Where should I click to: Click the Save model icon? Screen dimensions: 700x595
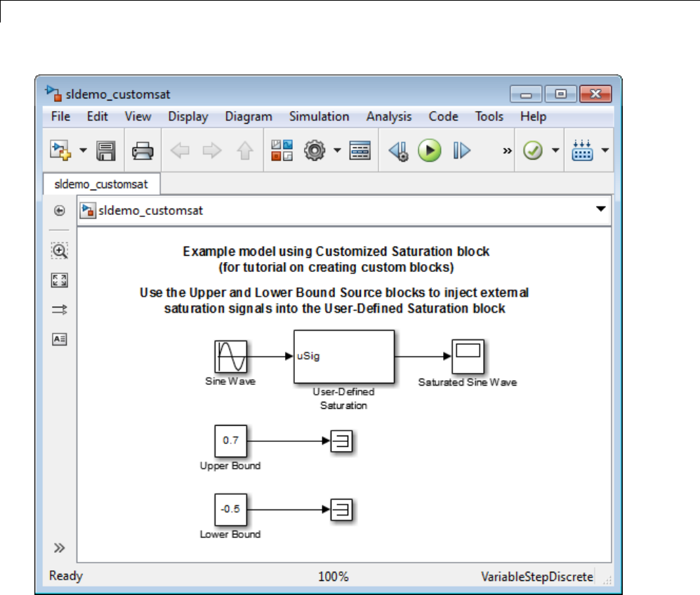click(x=106, y=151)
